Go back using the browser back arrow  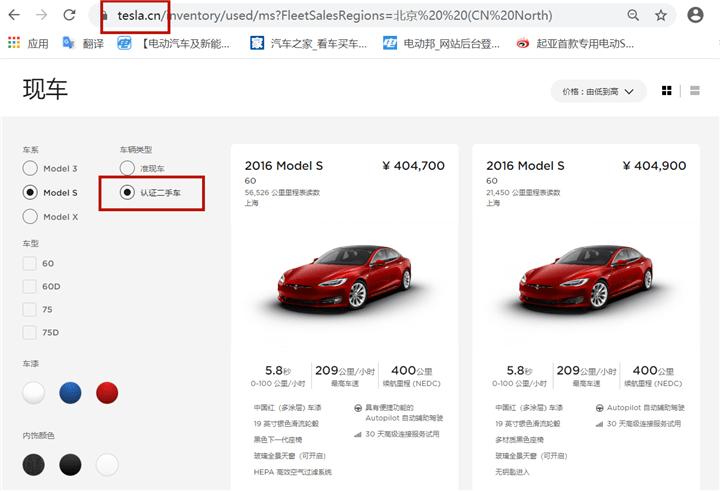[14, 15]
